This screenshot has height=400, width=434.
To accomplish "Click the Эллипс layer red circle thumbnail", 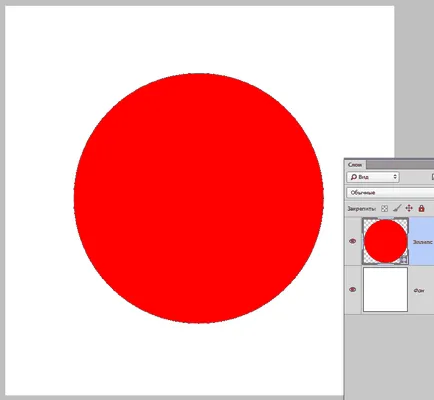I will click(x=385, y=241).
